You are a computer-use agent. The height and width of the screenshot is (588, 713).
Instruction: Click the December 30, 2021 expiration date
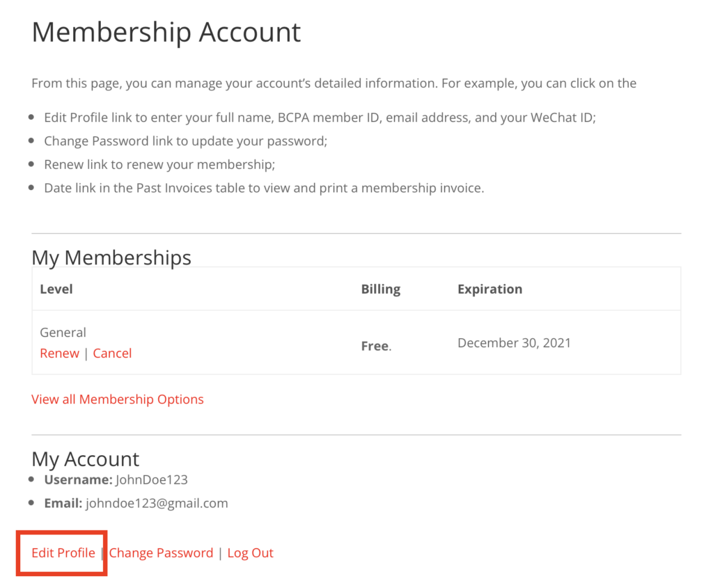[514, 343]
